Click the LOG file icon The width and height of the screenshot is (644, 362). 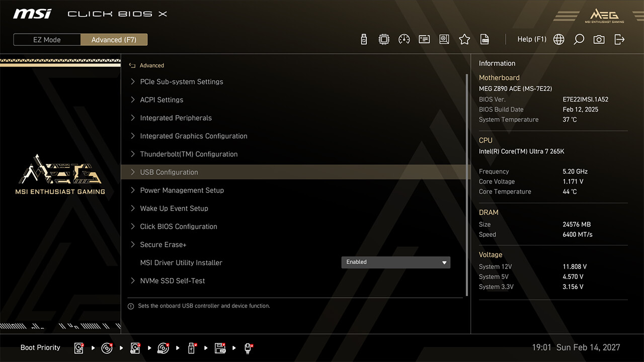pyautogui.click(x=485, y=39)
